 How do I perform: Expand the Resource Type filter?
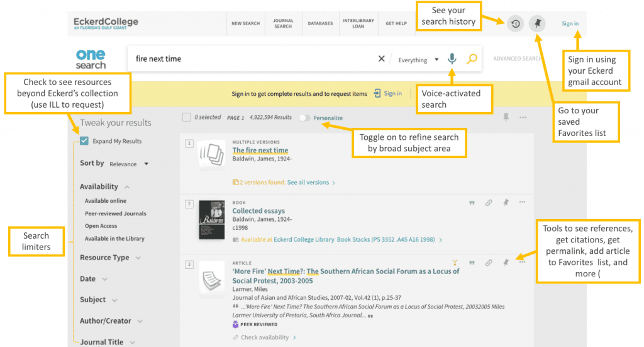110,258
